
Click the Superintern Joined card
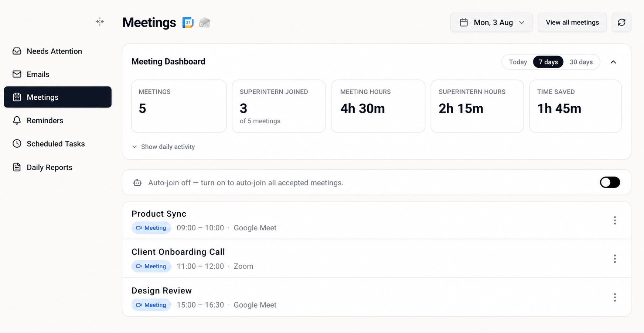click(x=279, y=106)
